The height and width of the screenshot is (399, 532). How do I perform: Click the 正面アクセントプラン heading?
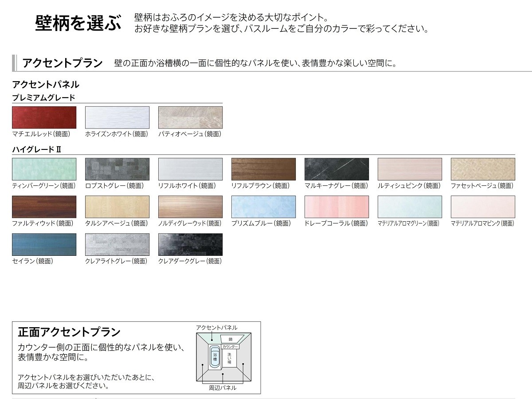click(69, 332)
